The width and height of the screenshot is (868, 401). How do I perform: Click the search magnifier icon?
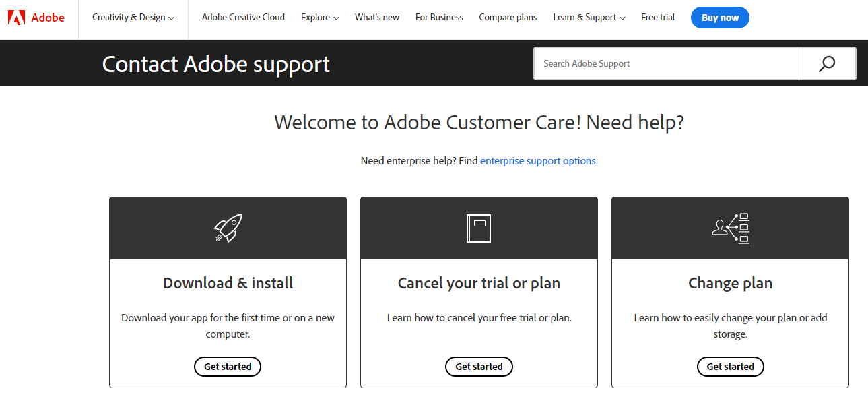pyautogui.click(x=826, y=63)
